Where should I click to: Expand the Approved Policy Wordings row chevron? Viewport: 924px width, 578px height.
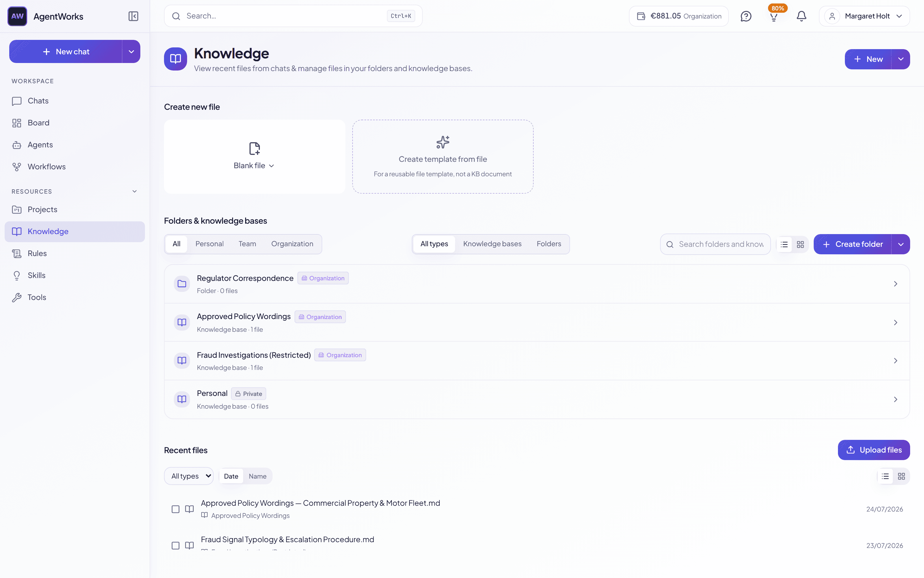[895, 322]
